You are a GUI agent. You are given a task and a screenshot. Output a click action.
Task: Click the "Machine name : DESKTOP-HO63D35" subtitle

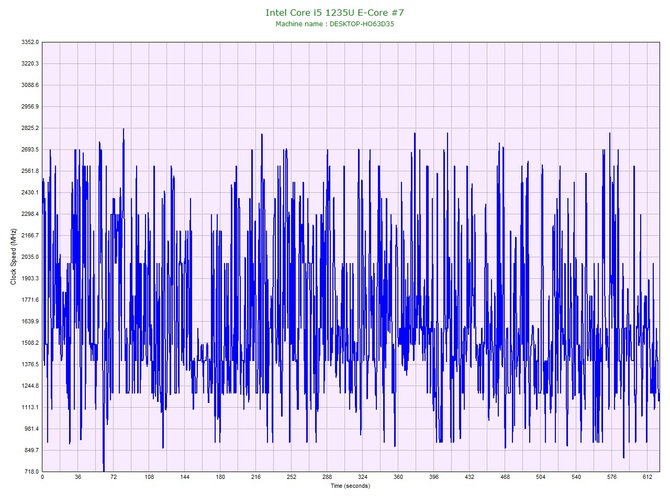(335, 24)
